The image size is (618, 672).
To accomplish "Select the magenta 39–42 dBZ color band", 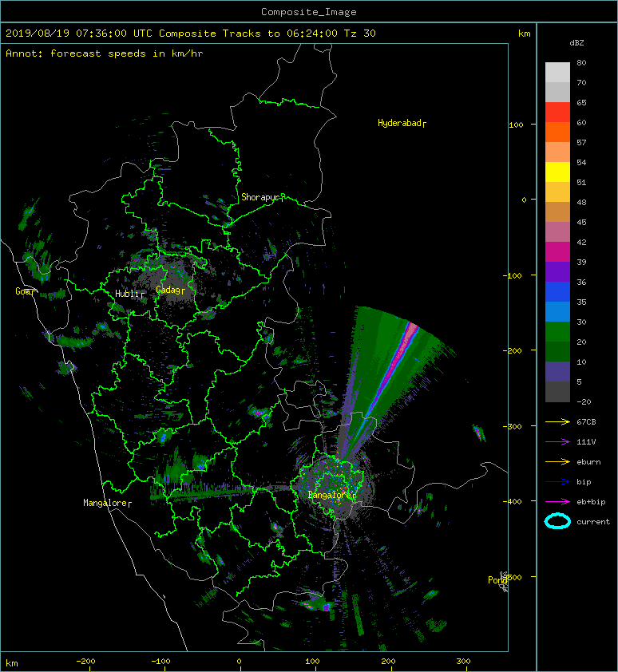I will tap(557, 252).
